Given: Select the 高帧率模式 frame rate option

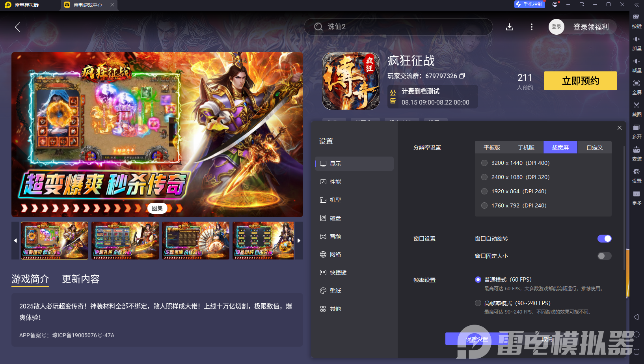Looking at the screenshot, I should coord(478,303).
